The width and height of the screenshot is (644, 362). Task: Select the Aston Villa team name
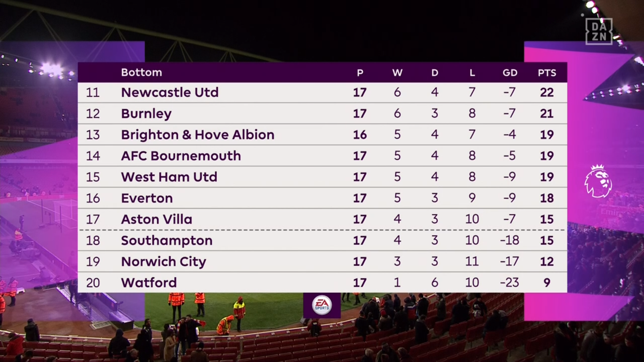pos(157,219)
